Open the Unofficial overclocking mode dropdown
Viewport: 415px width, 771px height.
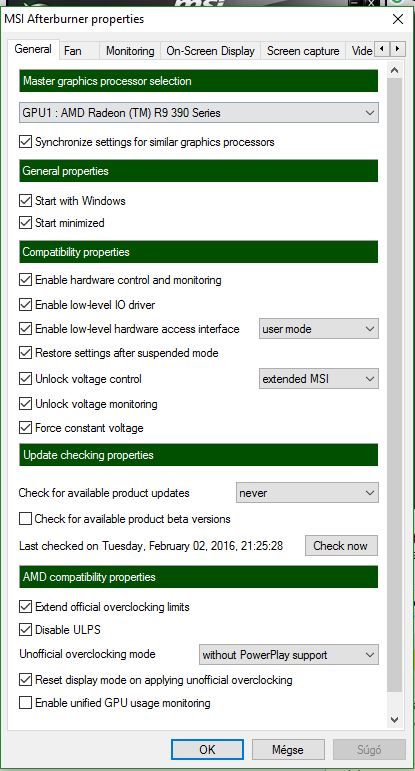[x=289, y=655]
